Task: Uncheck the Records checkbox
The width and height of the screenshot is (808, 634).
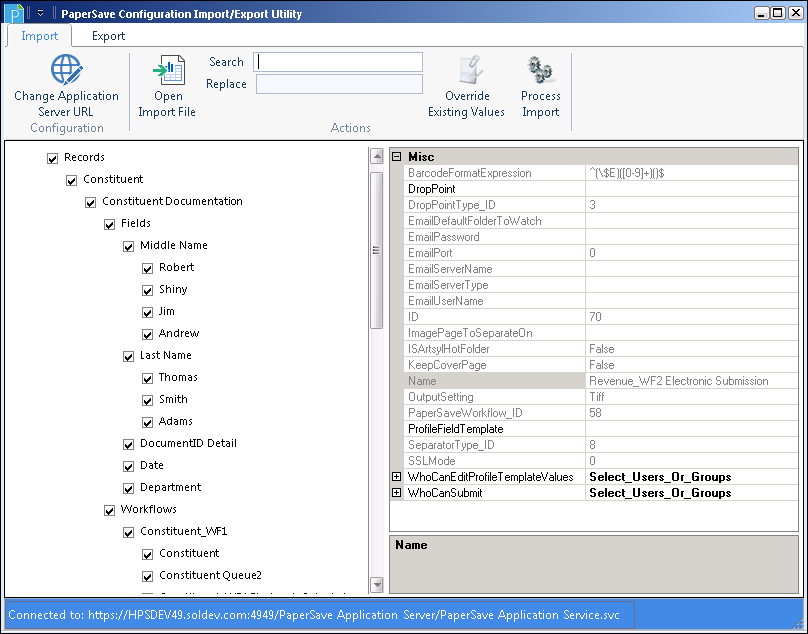Action: pos(52,158)
